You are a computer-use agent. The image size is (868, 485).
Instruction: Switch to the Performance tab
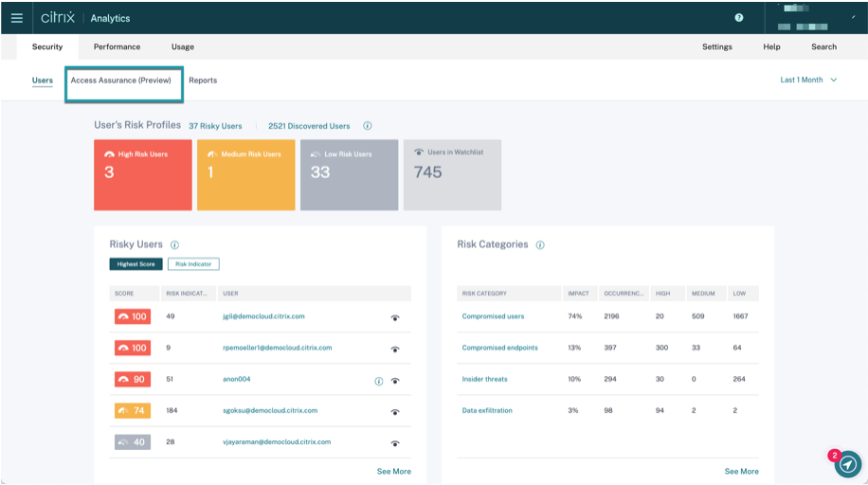tap(117, 46)
